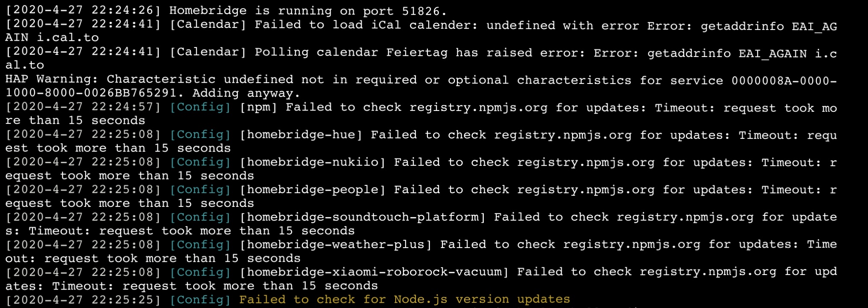Click the [homebridge-people] plugin tag
This screenshot has width=868, height=308.
(312, 189)
